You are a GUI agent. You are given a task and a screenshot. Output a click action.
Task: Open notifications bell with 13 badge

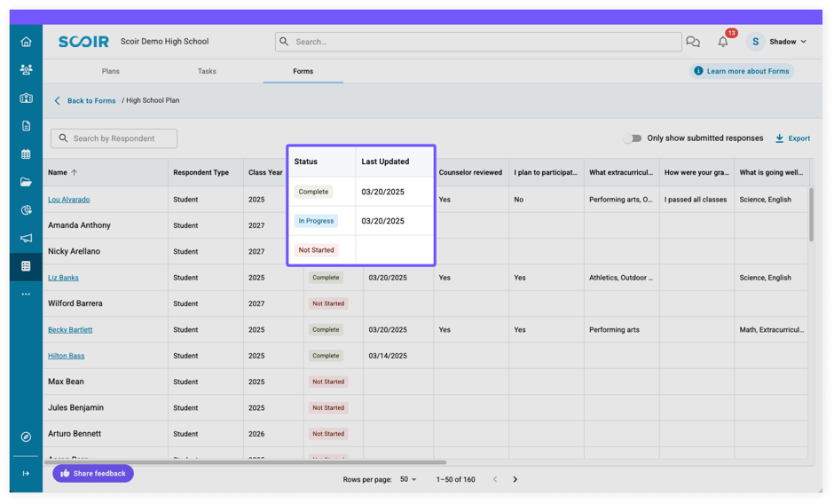[x=723, y=41]
